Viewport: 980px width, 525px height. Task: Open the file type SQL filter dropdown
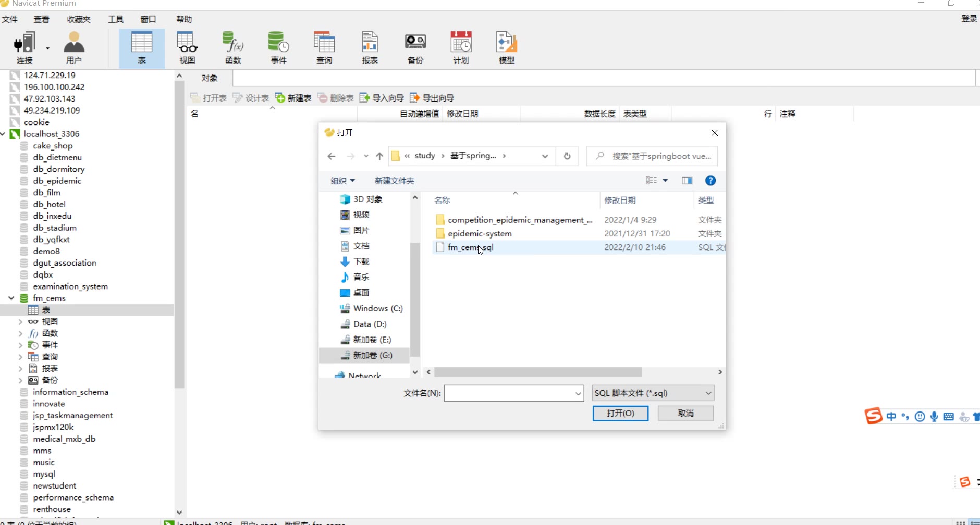[653, 393]
